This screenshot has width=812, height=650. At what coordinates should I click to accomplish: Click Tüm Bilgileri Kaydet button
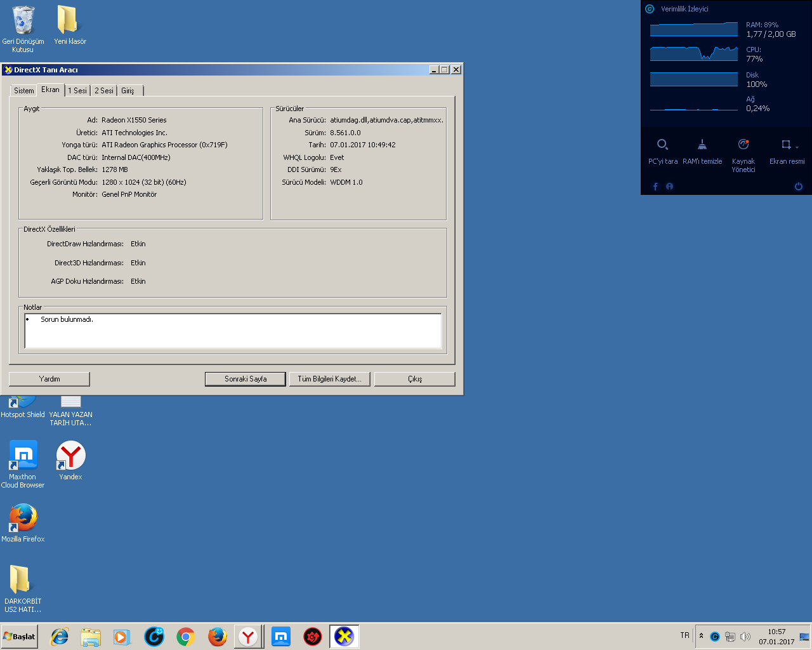329,379
